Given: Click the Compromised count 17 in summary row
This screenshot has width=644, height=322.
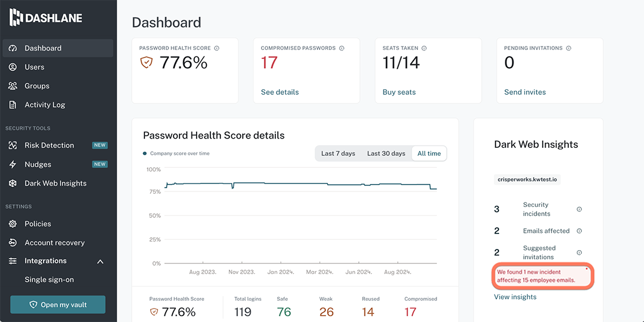Looking at the screenshot, I should click(411, 312).
